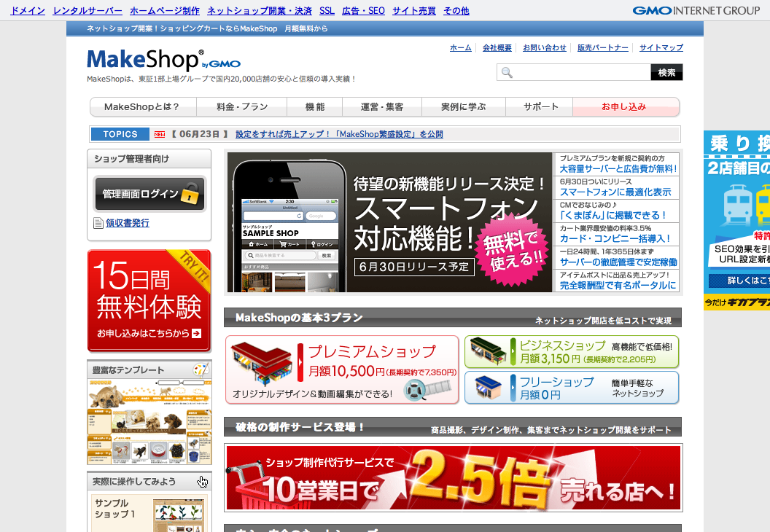Open スマートフォンに最適化表示 promo link
Image resolution: width=770 pixels, height=532 pixels.
[615, 192]
